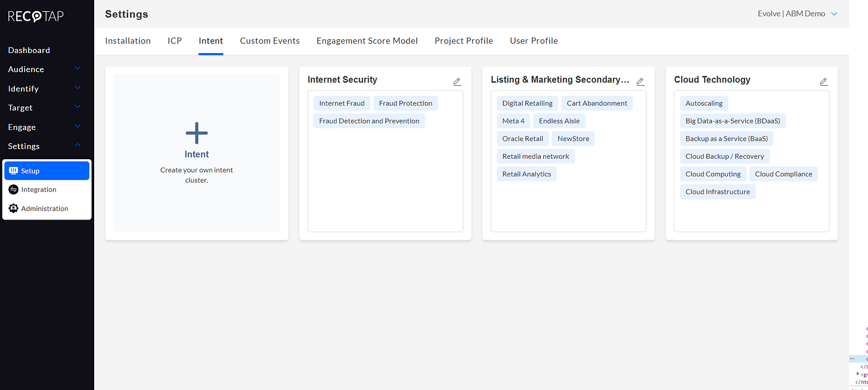
Task: Click the Integration icon in the Settings submenu
Action: pos(13,189)
